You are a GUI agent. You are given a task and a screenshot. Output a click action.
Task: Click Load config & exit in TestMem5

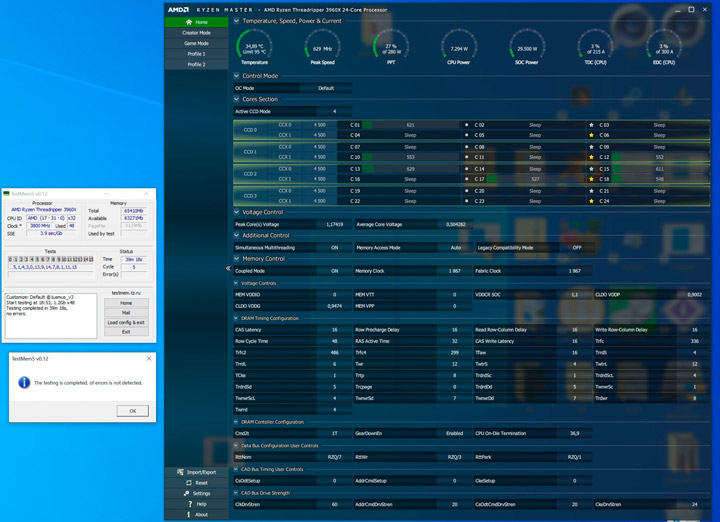point(126,322)
